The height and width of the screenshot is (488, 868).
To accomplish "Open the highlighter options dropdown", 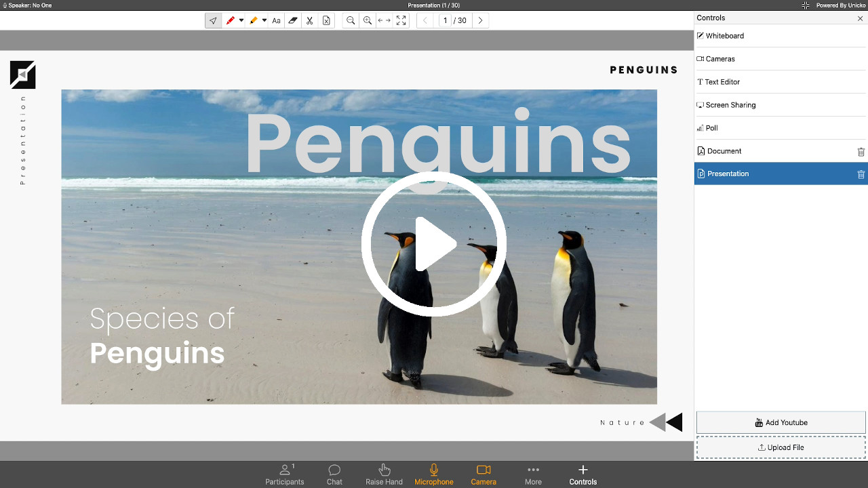I will (x=264, y=20).
